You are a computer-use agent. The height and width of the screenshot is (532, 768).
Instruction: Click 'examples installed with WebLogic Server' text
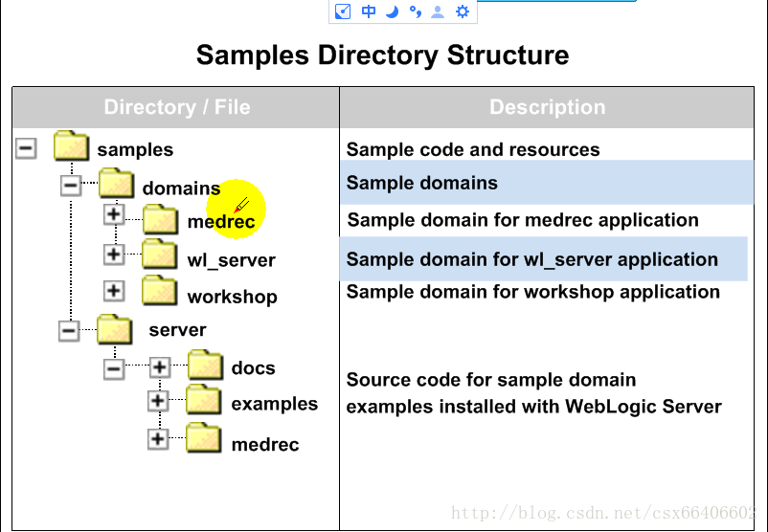pos(534,407)
